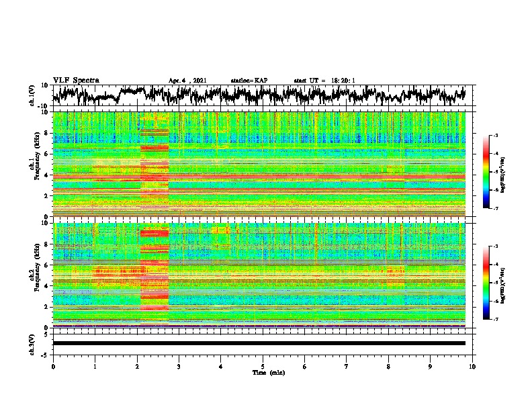Click the black ch.3 voltage bar
The image size is (532, 411).
[x=259, y=343]
